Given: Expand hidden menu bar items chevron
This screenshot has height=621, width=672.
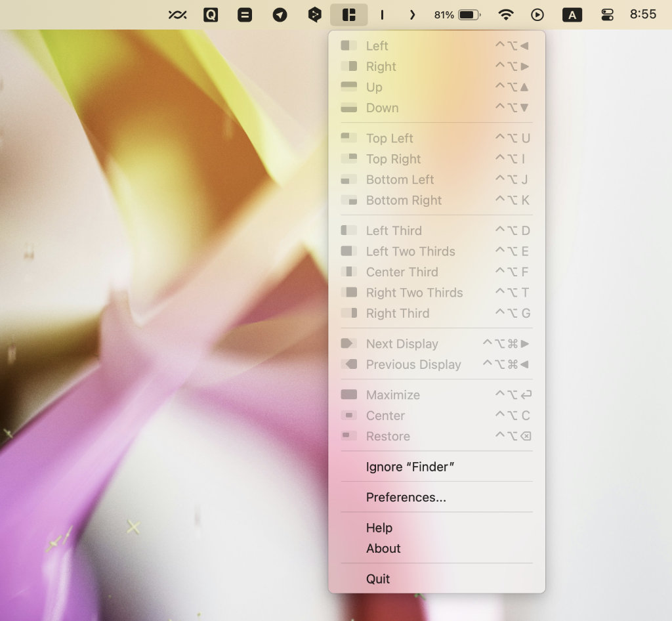Looking at the screenshot, I should 412,14.
